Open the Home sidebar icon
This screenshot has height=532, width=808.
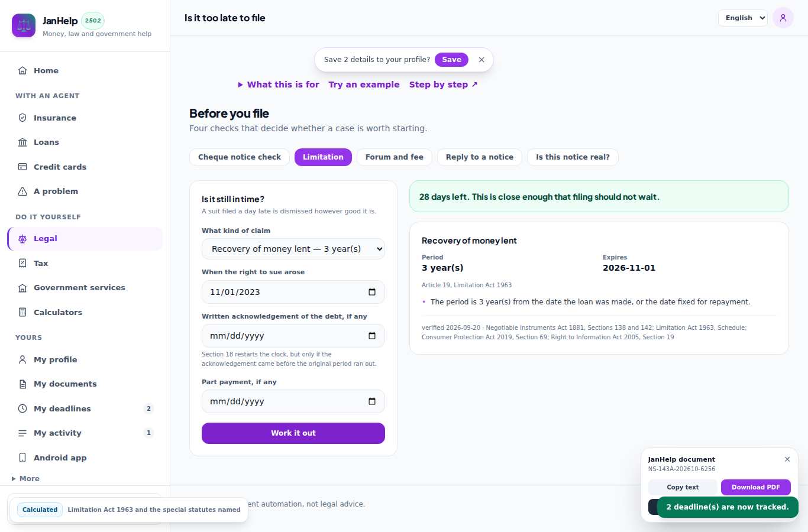coord(22,70)
